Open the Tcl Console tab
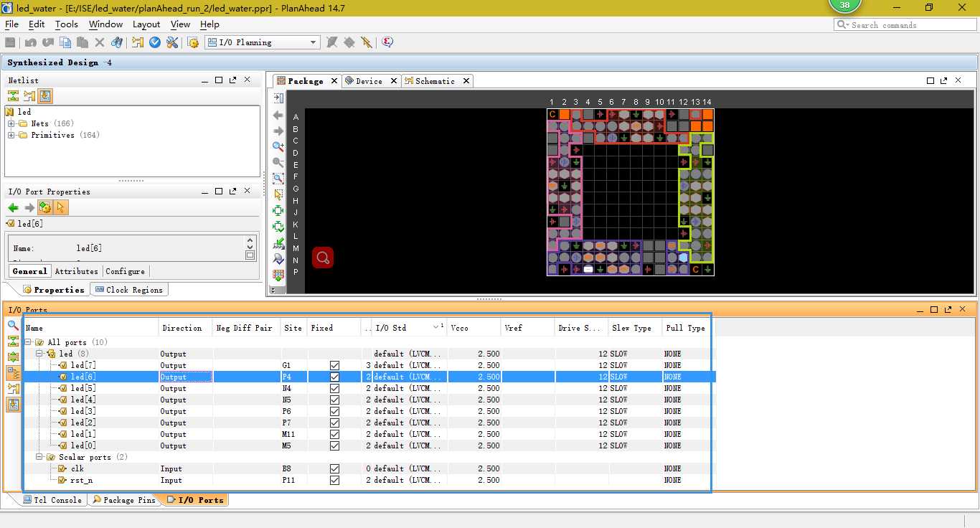 click(x=52, y=500)
